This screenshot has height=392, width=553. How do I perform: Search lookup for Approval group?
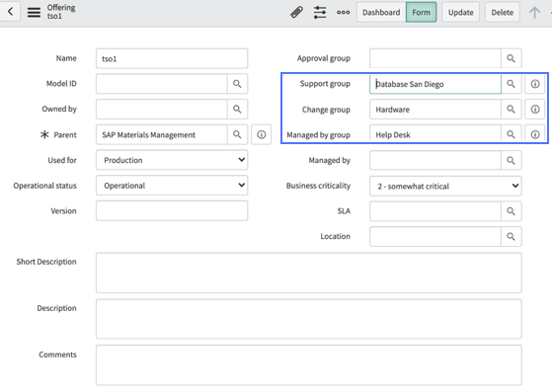pos(512,58)
